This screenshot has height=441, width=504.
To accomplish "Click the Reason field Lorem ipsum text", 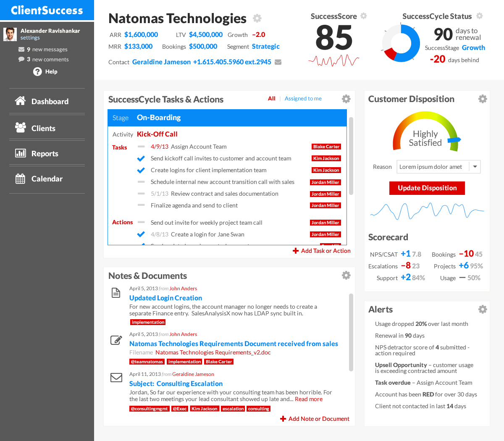I will [x=430, y=167].
